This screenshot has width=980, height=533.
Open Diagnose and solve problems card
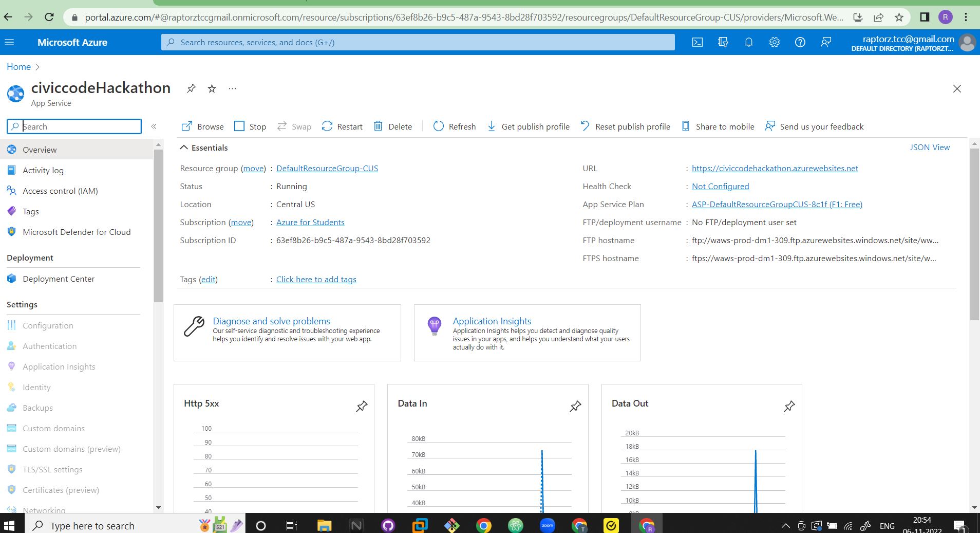[x=287, y=333]
